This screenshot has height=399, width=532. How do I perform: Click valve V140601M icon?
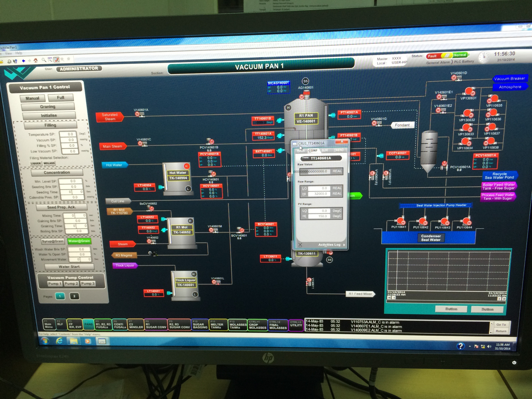pos(214,230)
